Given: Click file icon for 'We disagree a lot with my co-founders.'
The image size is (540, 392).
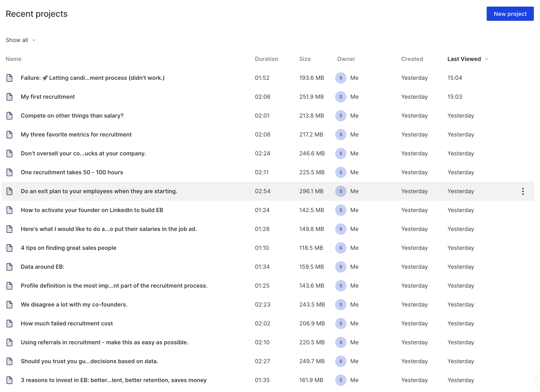Looking at the screenshot, I should (9, 305).
